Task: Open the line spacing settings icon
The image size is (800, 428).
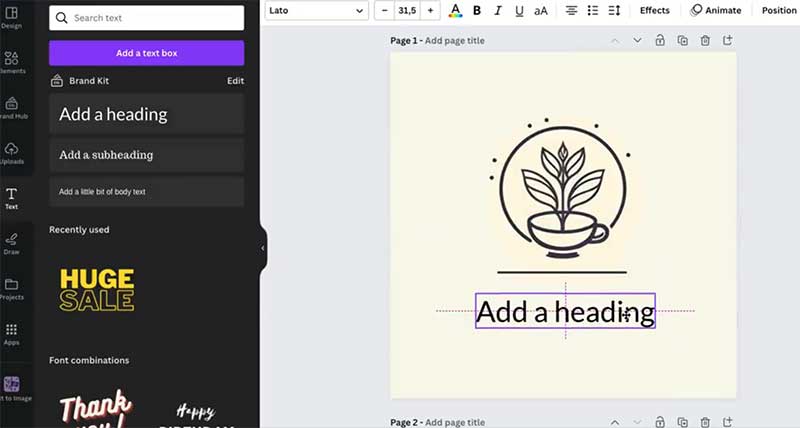Action: click(x=615, y=11)
